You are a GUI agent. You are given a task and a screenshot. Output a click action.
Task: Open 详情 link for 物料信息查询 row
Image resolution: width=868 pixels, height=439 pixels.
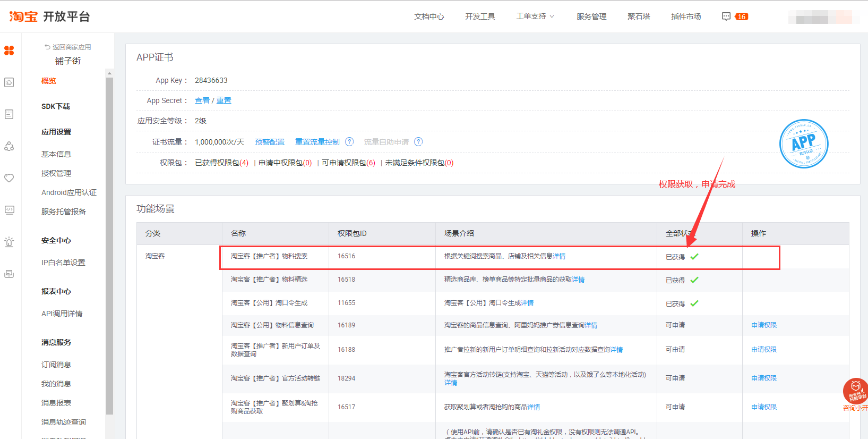coord(591,325)
